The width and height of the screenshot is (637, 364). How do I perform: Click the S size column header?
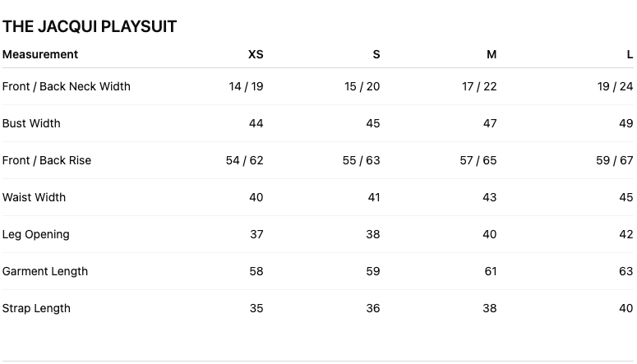(x=376, y=54)
